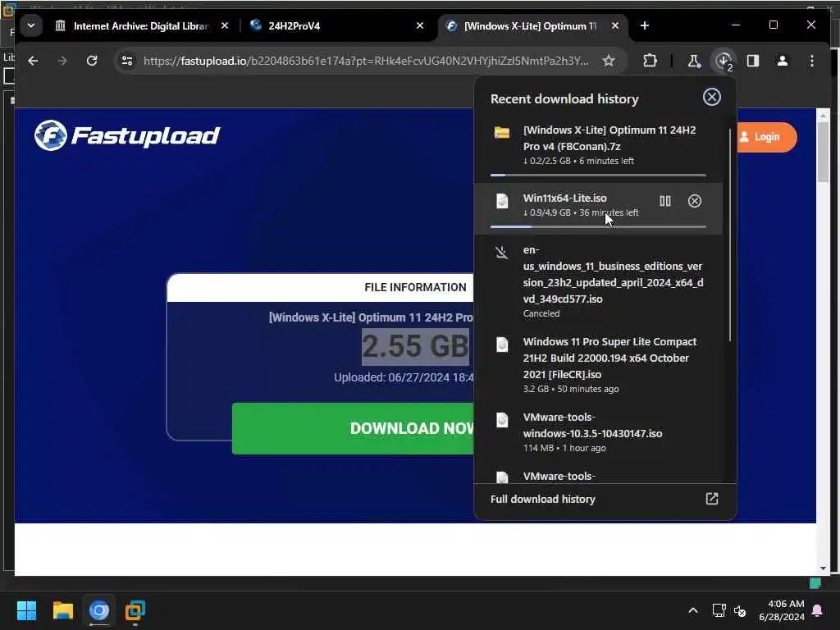Close the Recent download history popup
The width and height of the screenshot is (840, 630).
click(x=711, y=98)
